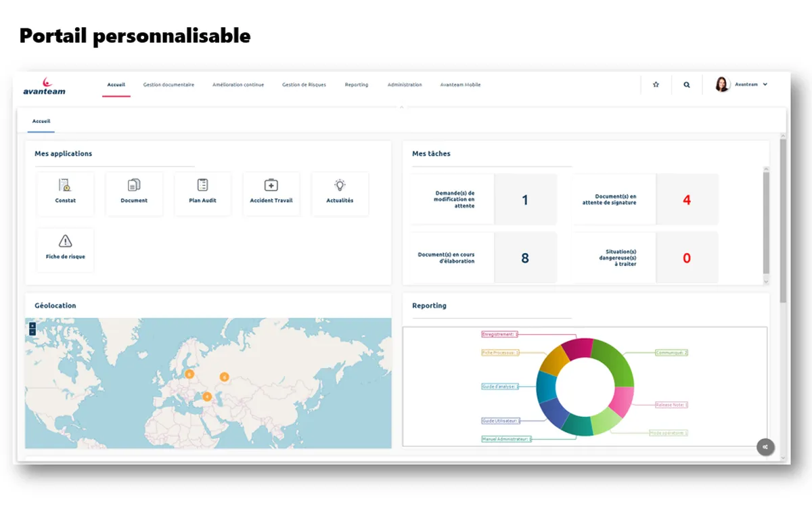Click the Manuel Administrateur chart label

point(506,439)
